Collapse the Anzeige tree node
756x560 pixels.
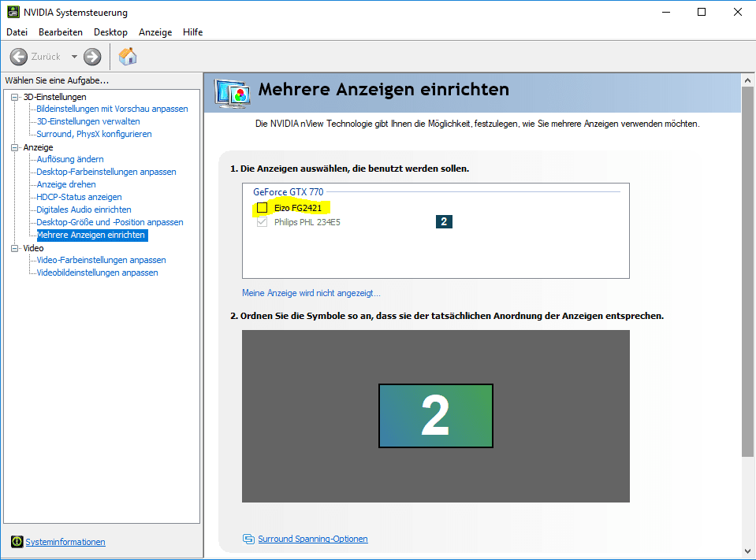click(x=15, y=147)
